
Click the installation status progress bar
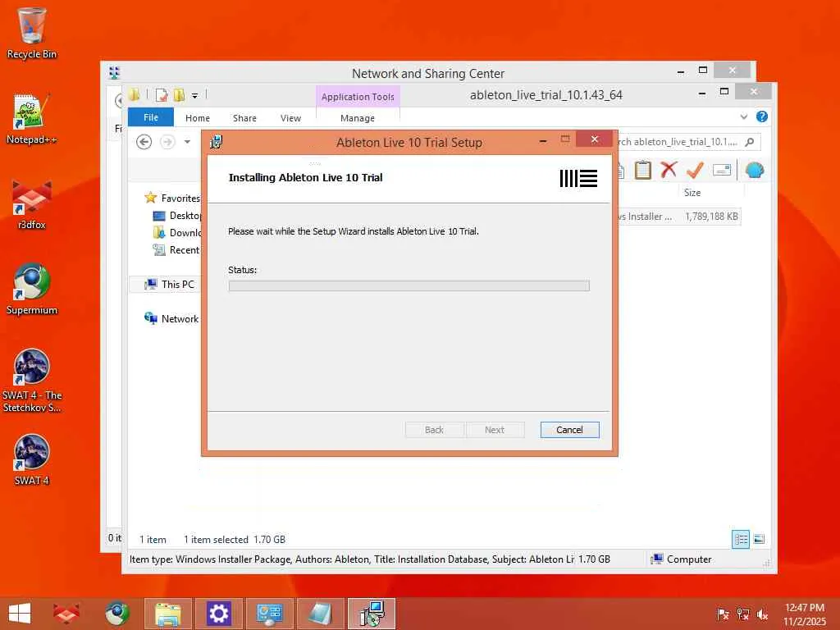point(409,285)
